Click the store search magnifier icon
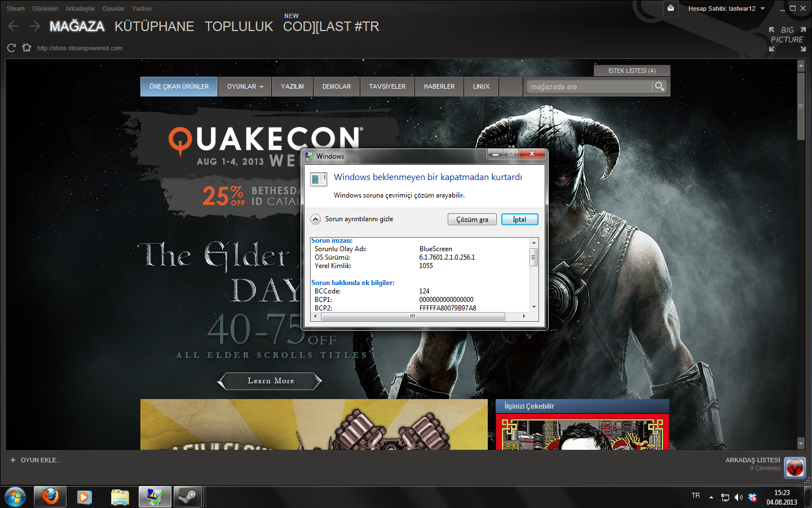 659,86
